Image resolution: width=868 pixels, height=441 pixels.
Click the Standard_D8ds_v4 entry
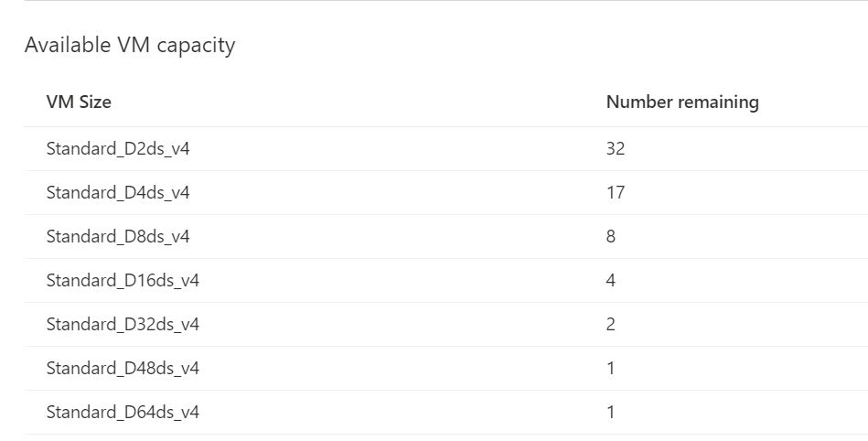tap(118, 236)
